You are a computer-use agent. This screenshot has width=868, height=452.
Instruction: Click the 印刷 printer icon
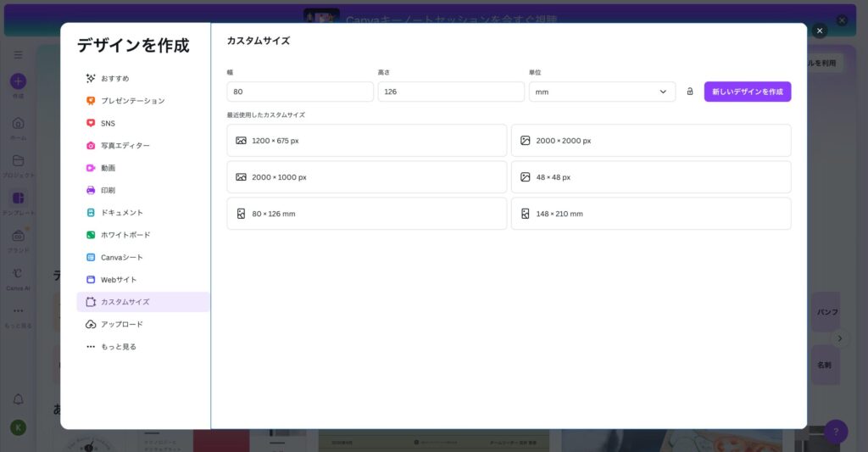91,190
